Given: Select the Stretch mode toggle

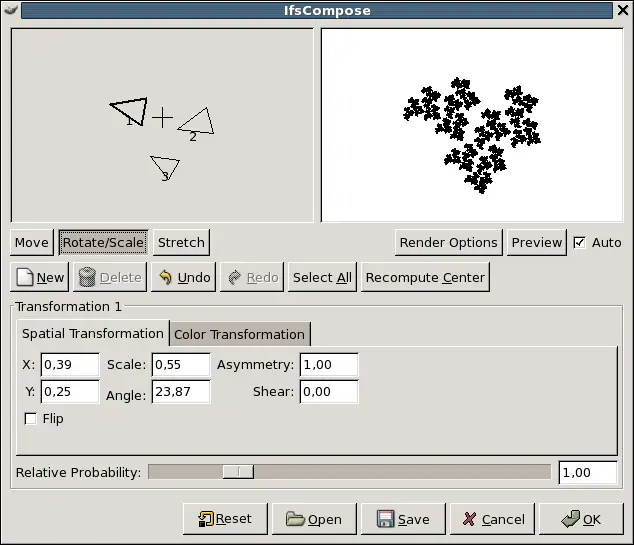Looking at the screenshot, I should [181, 242].
